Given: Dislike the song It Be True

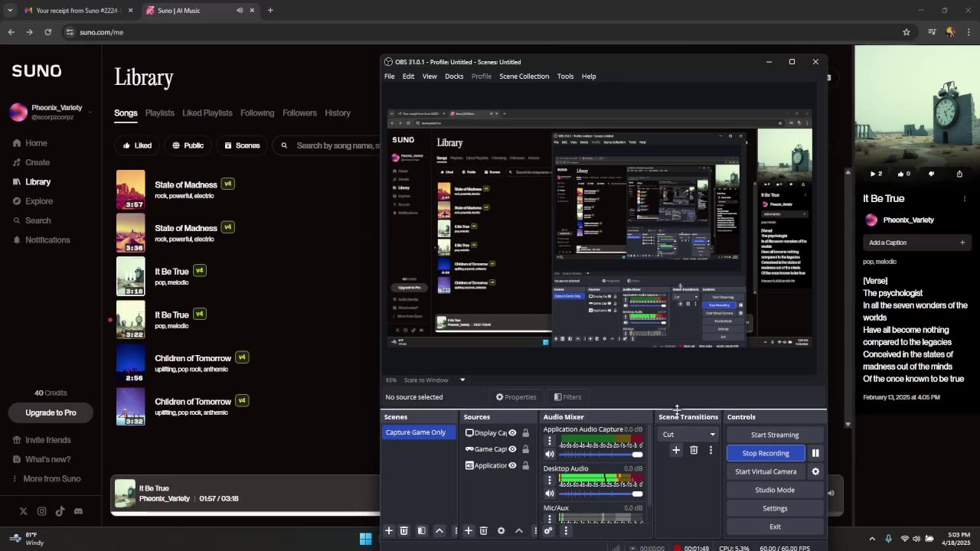Looking at the screenshot, I should pyautogui.click(x=931, y=174).
